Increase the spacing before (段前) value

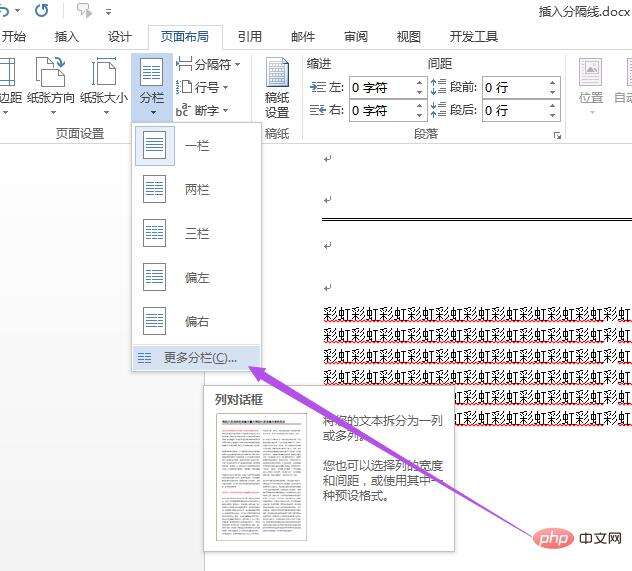point(544,83)
